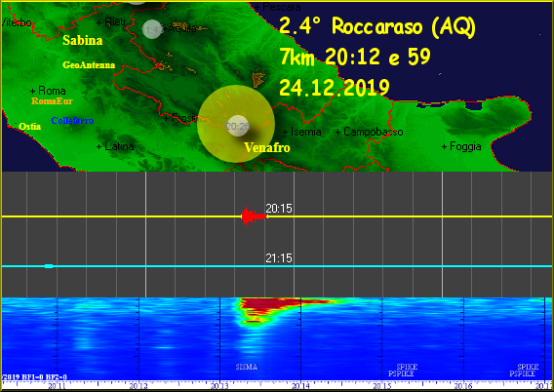554x392 pixels.
Task: Click the 21:15 trace time label
Action: 279,258
